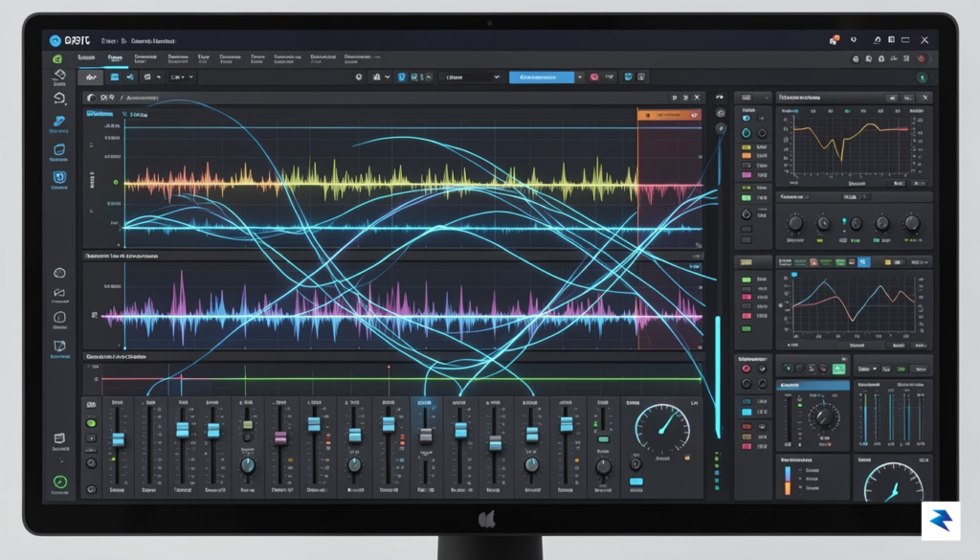Click the half-moon icon in editor header

pos(92,98)
